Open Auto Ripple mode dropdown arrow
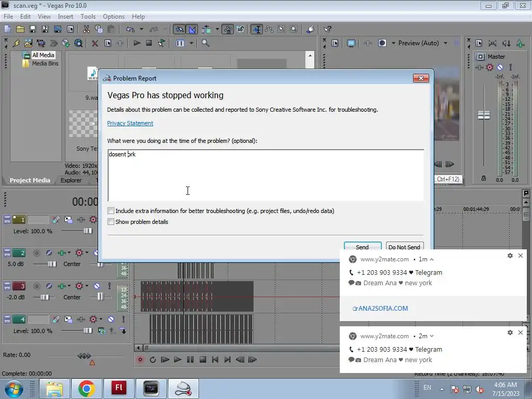532x399 pixels. click(217, 29)
